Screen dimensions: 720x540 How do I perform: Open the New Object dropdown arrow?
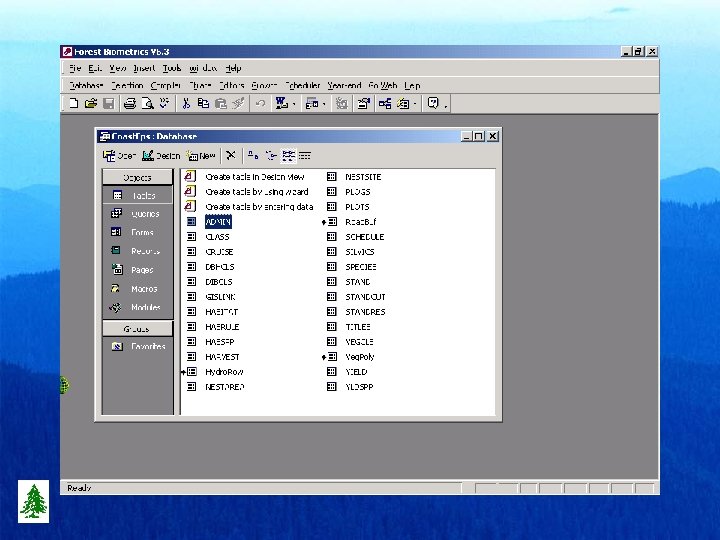[415, 104]
